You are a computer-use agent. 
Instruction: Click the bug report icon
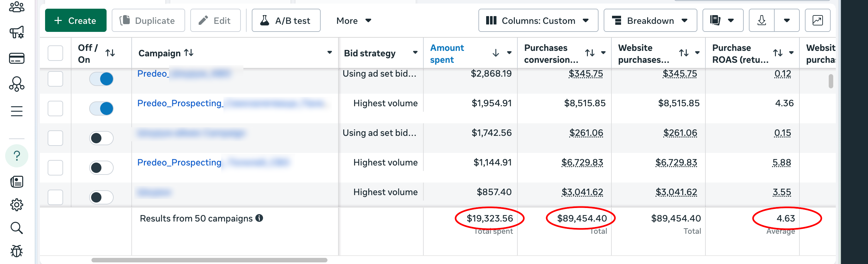(x=16, y=251)
